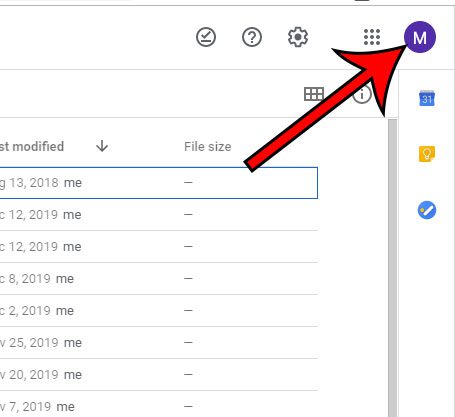Select the row modified Nov 20, 2019
Screen dimensions: 455x417
(x=159, y=375)
